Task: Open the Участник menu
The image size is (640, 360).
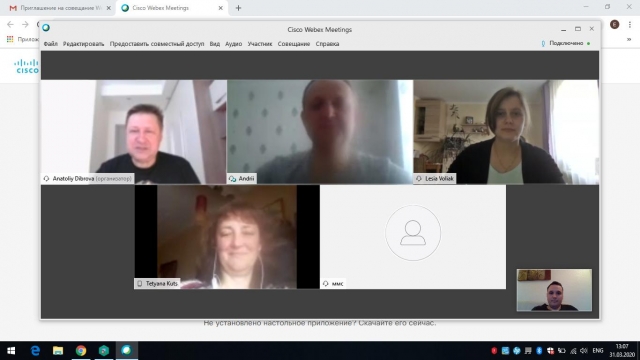Action: 260,44
